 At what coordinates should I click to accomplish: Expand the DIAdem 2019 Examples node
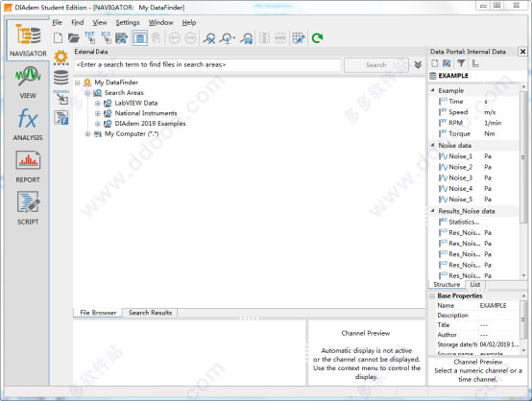click(x=98, y=124)
